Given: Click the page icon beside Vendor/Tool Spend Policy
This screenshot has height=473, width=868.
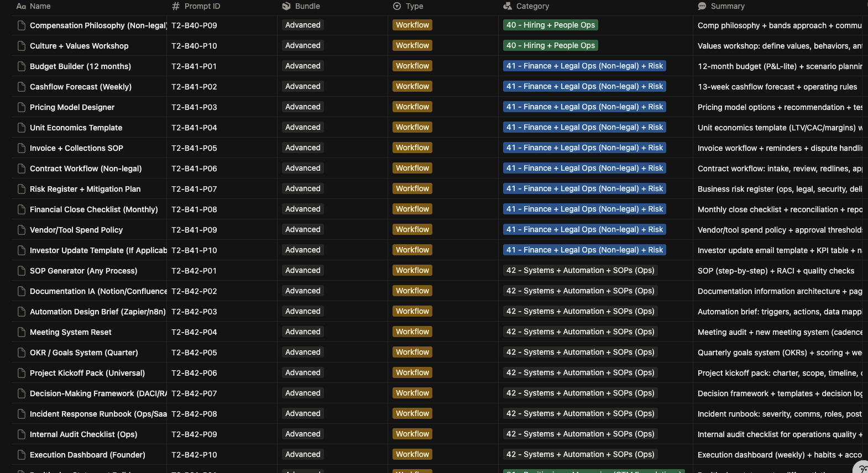Looking at the screenshot, I should (22, 230).
